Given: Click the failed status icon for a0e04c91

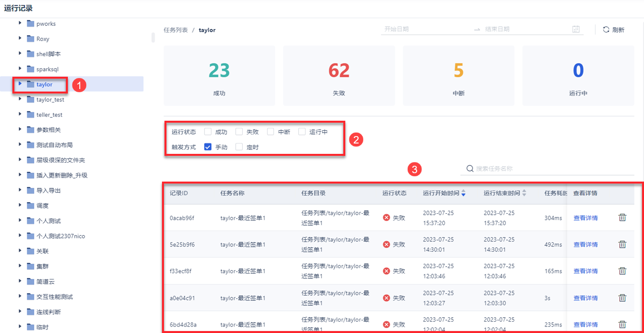Looking at the screenshot, I should pyautogui.click(x=386, y=298).
